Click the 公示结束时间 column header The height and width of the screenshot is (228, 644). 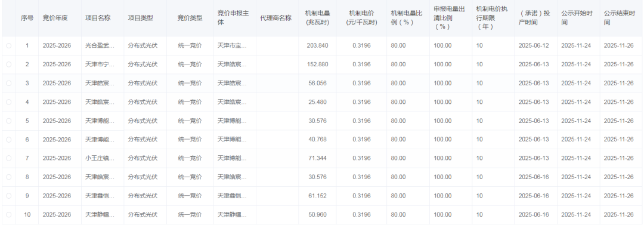(x=619, y=18)
